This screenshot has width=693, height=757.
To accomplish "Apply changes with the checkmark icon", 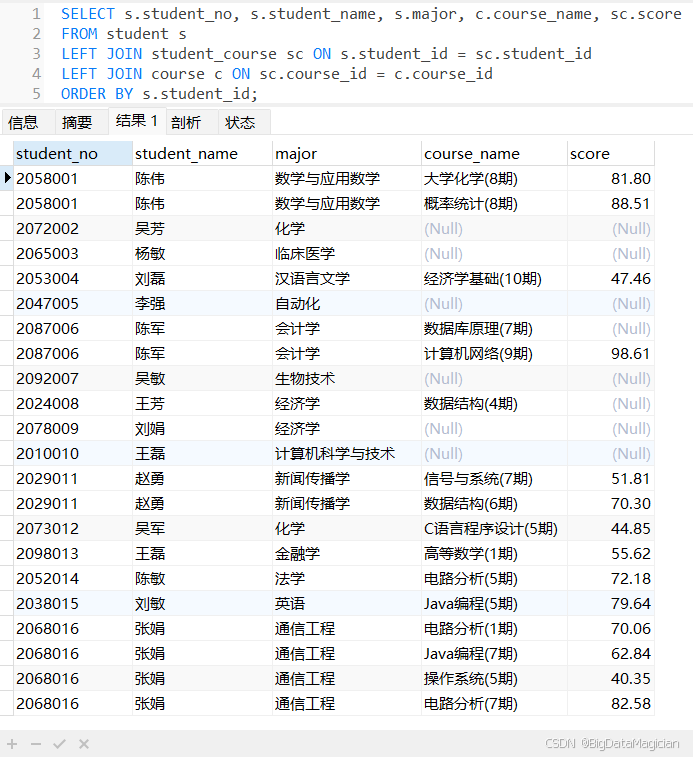I will pos(59,744).
